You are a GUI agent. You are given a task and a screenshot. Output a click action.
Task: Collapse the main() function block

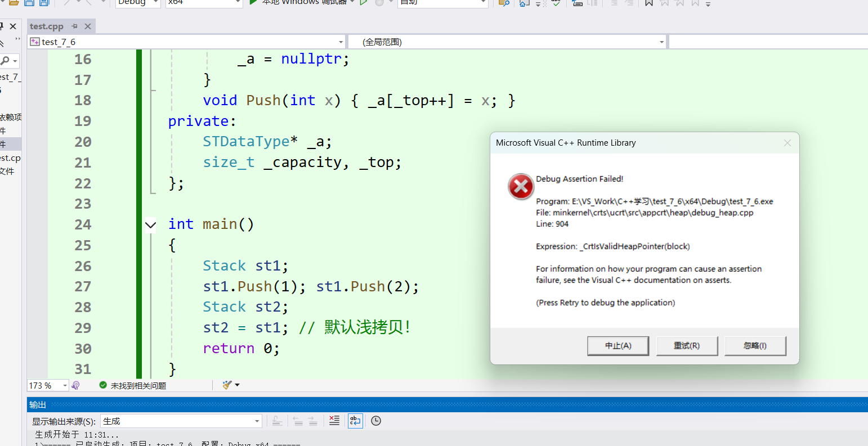[150, 225]
